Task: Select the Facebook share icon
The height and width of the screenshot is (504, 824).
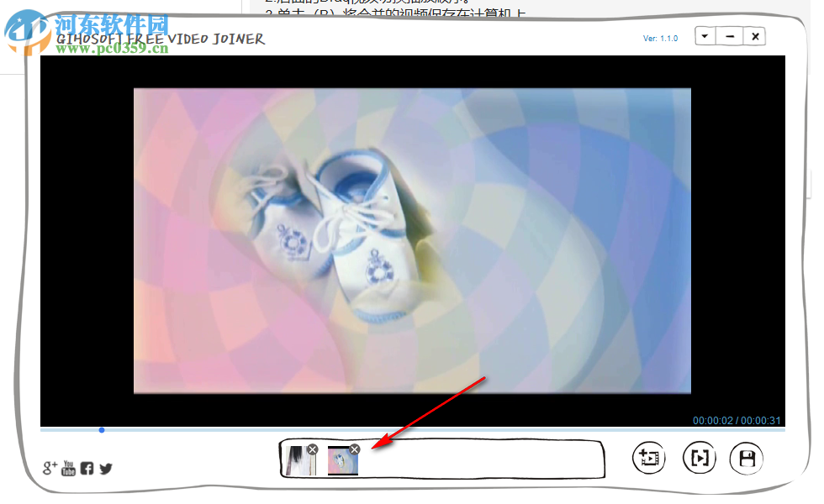Action: click(x=87, y=468)
